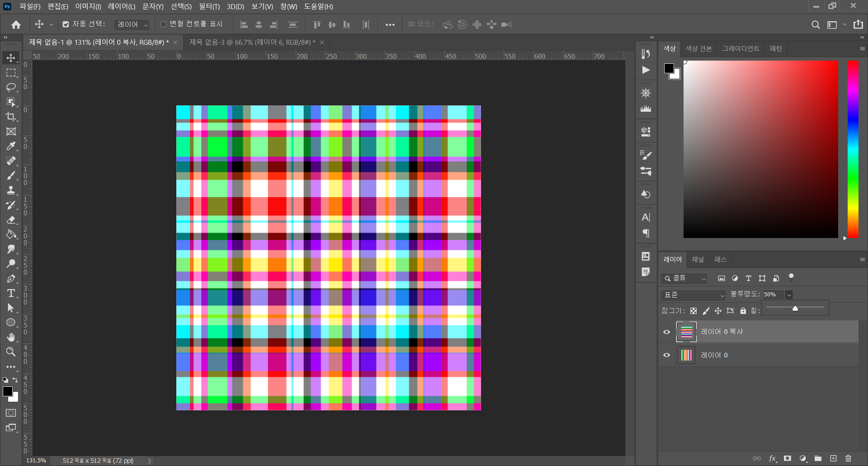Click the foreground color swatch in toolbar
Screen dimensions: 868x466
pos(8,392)
